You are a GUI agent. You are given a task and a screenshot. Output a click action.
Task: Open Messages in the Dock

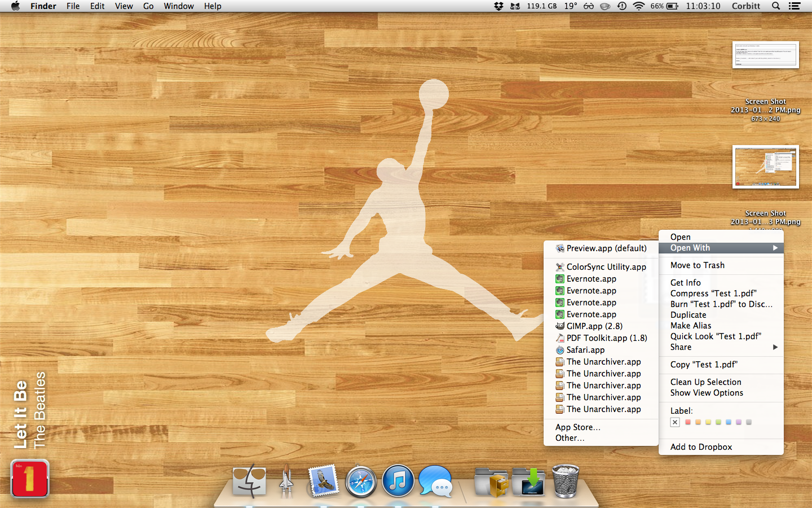pyautogui.click(x=435, y=481)
